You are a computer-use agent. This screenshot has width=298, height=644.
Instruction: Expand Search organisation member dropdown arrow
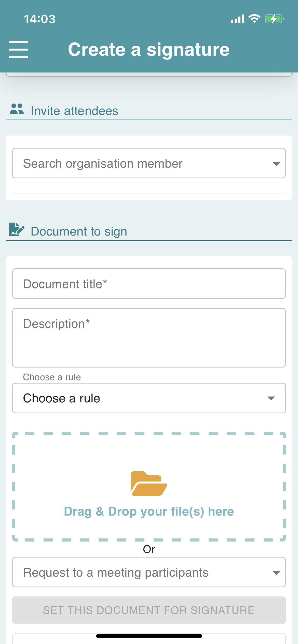(276, 164)
